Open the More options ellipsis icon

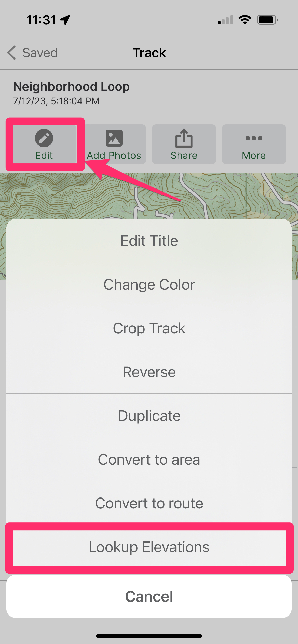click(x=254, y=138)
